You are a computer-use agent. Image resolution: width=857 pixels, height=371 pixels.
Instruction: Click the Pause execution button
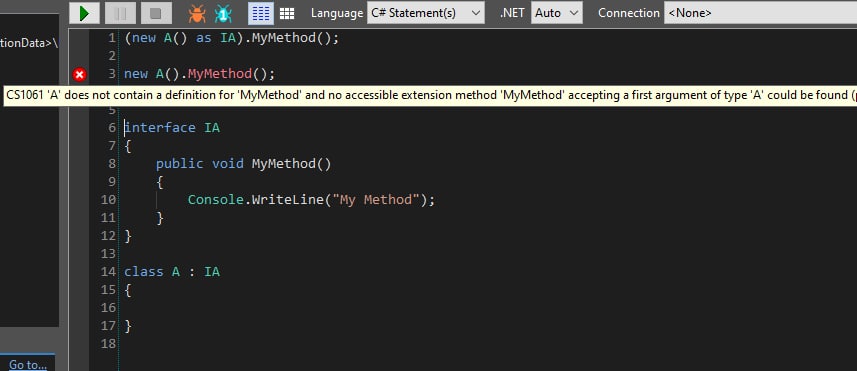coord(120,13)
